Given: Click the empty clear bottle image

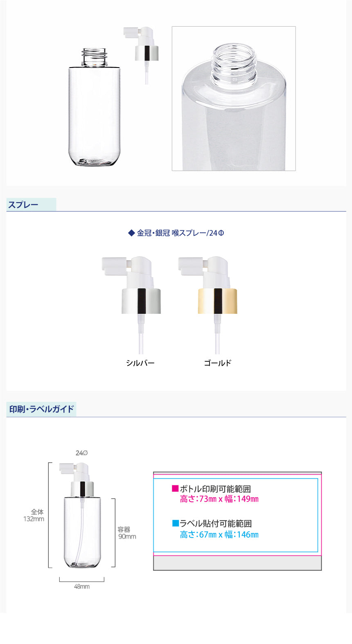Looking at the screenshot, I should coord(94,107).
